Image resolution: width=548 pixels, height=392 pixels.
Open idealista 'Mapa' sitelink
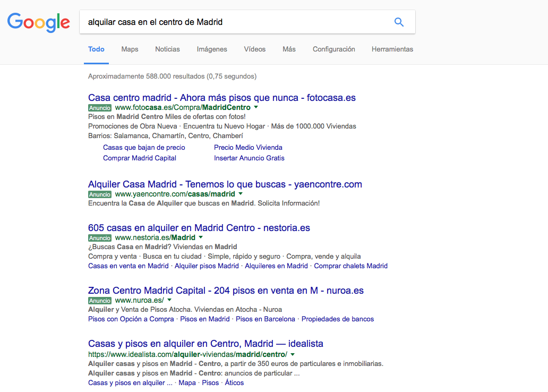pyautogui.click(x=187, y=382)
